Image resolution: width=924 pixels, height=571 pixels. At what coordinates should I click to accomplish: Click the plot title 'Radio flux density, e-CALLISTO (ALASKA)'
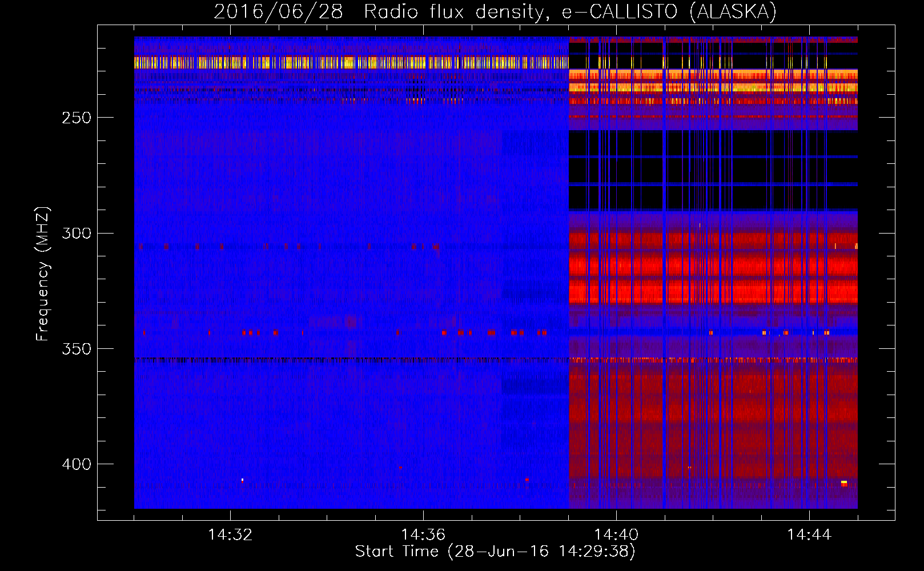click(570, 12)
